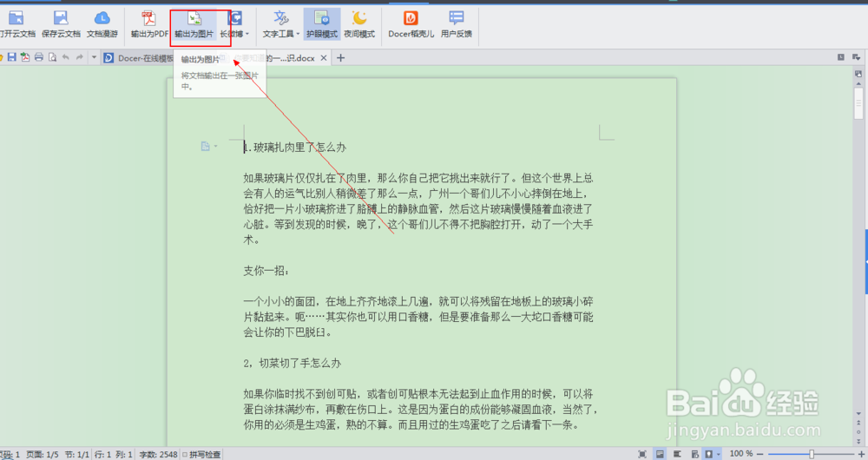Open a new tab with plus button
This screenshot has height=460, width=868.
[340, 57]
